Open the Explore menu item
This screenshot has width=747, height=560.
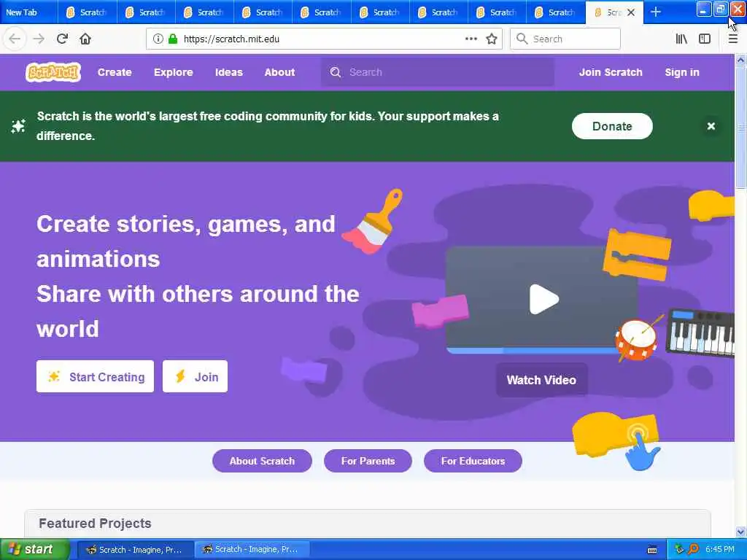tap(174, 72)
